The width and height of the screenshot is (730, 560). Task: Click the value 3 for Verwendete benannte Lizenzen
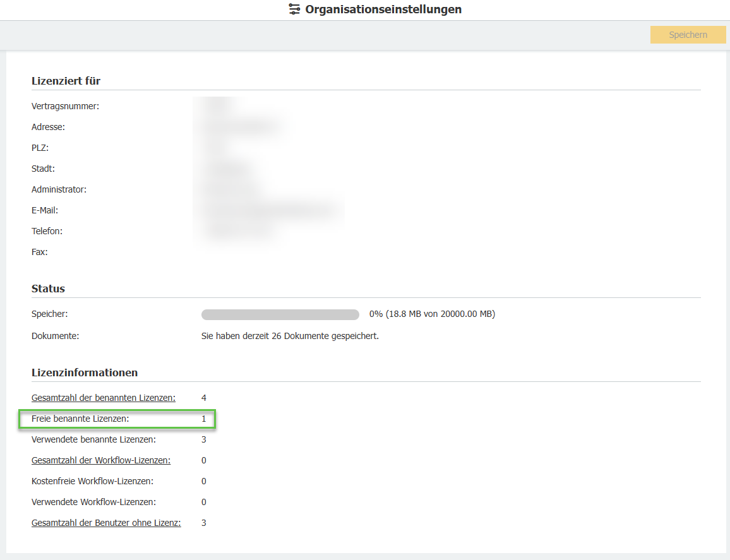click(204, 439)
